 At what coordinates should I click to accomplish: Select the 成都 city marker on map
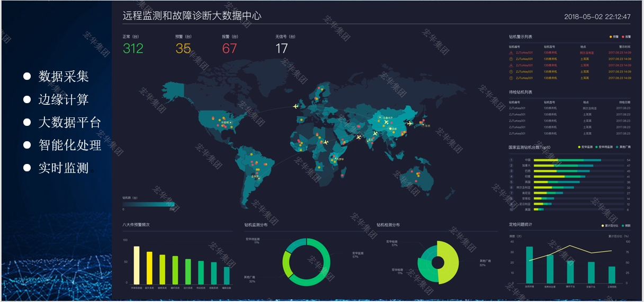tap(391, 129)
